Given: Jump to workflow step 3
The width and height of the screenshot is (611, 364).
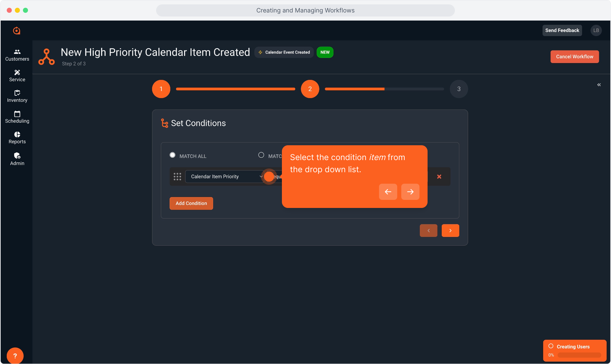Looking at the screenshot, I should [x=459, y=89].
